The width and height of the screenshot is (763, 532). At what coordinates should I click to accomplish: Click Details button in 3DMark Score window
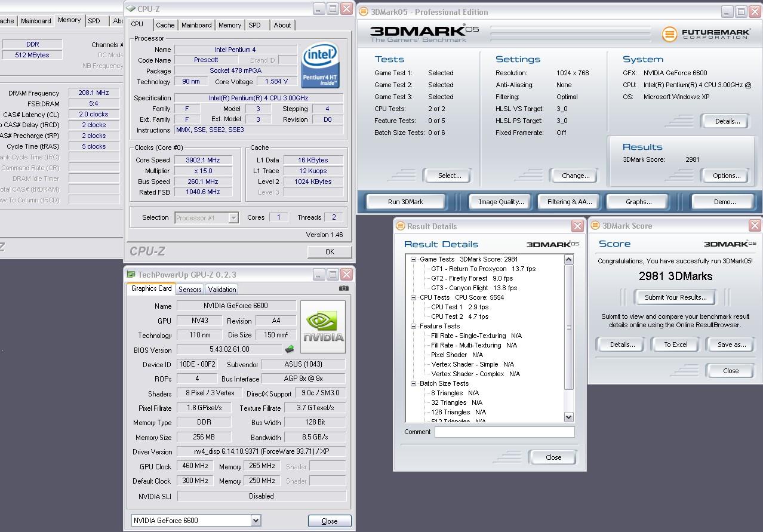click(622, 345)
